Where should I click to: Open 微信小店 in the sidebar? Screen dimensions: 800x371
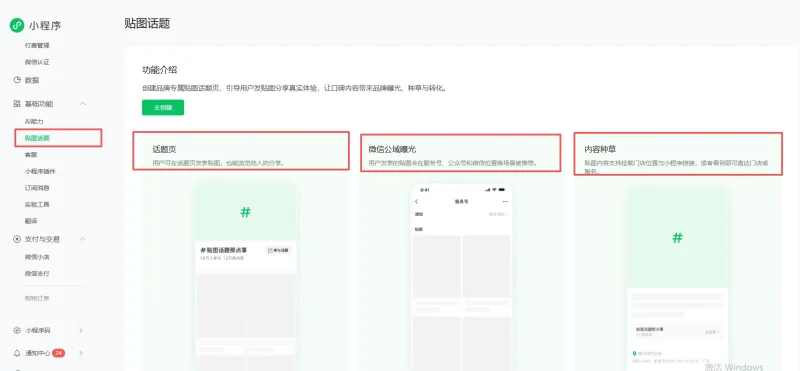(37, 257)
